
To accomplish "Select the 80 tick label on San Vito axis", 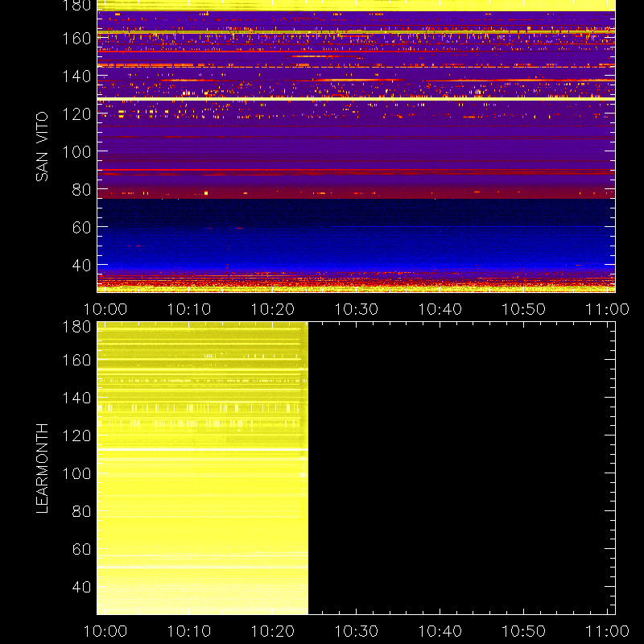I will [x=81, y=189].
